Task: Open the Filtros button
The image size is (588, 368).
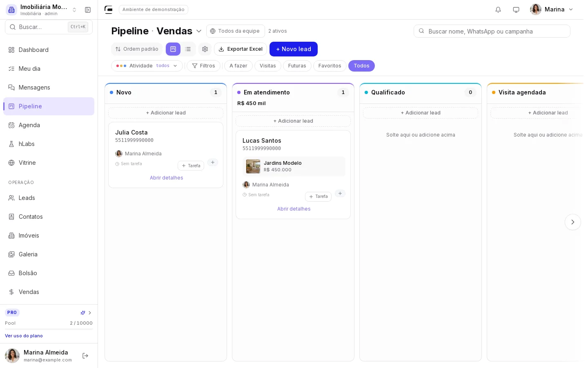Action: coord(204,66)
